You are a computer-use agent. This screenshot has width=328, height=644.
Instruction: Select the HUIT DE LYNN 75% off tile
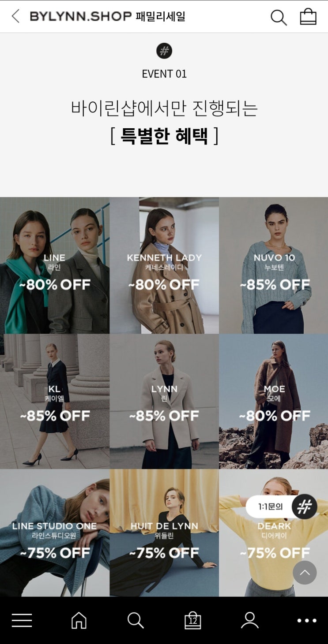pos(164,533)
